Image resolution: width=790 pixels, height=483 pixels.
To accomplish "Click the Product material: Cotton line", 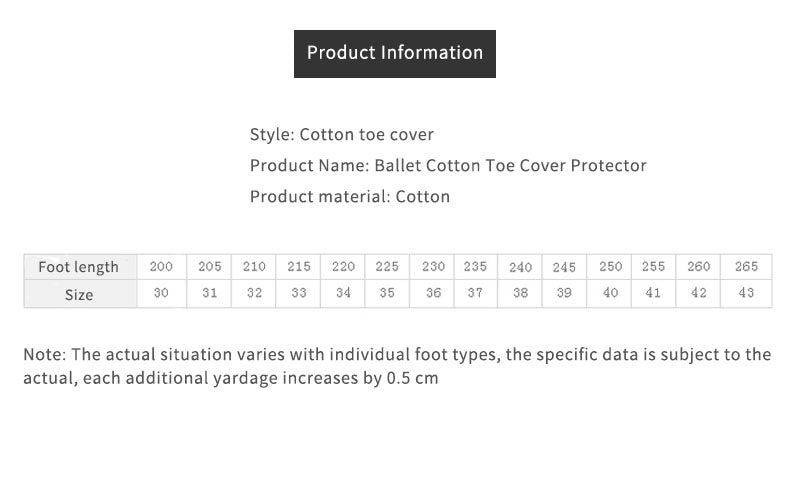I will click(350, 196).
